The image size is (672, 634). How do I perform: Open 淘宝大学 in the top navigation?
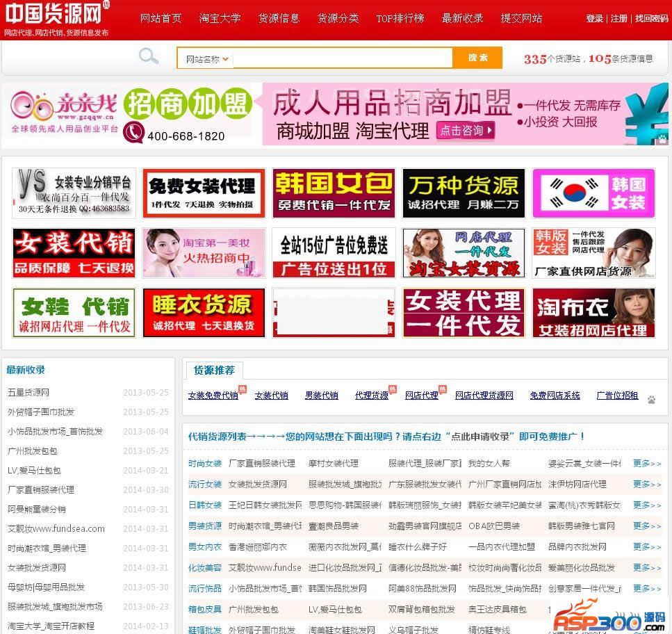click(x=220, y=19)
